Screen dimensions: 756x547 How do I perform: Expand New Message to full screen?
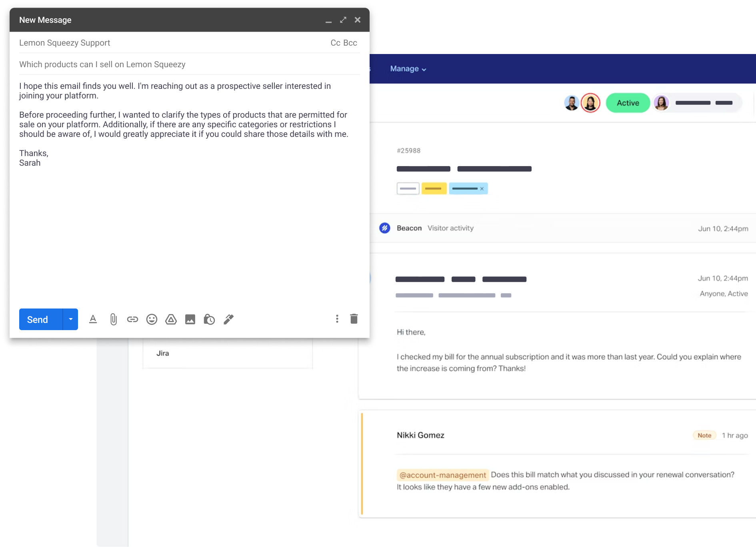[343, 20]
